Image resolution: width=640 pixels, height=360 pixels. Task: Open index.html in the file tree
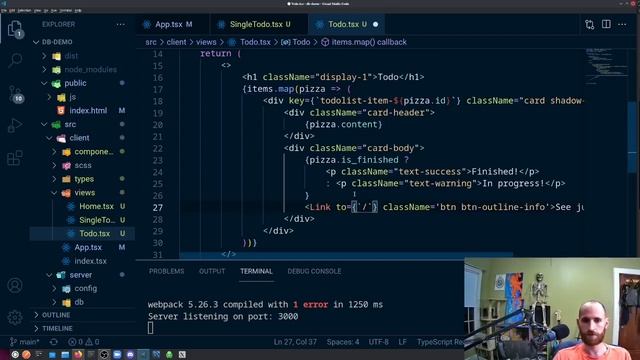[x=88, y=111]
